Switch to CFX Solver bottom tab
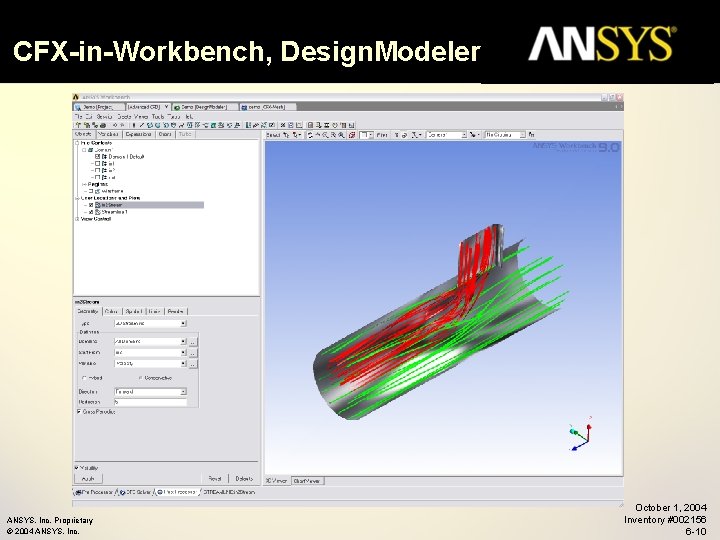The image size is (720, 540). point(135,492)
